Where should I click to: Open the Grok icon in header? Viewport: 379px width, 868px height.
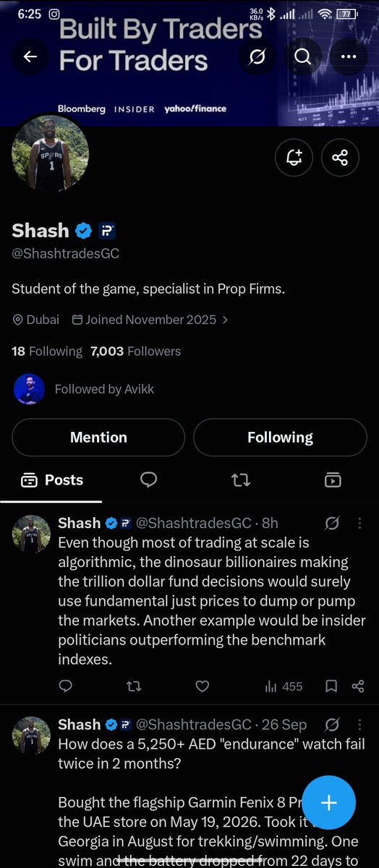coord(257,56)
